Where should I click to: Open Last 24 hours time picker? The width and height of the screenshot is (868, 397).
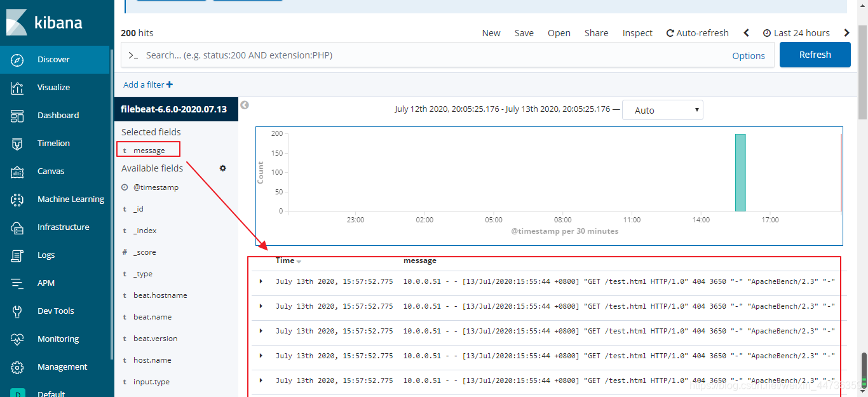796,33
